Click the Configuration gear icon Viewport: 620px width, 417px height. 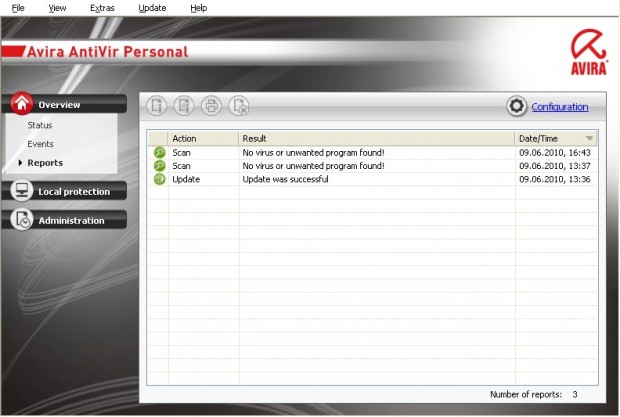[x=516, y=106]
